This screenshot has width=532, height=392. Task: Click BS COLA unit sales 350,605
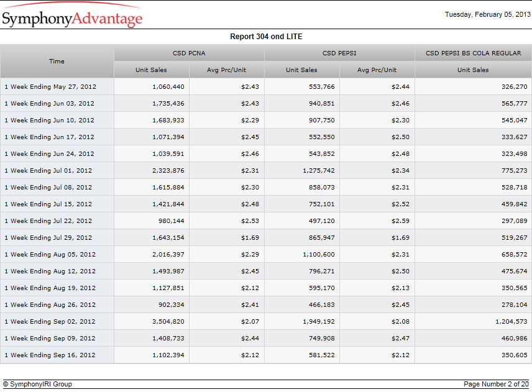[x=515, y=355]
